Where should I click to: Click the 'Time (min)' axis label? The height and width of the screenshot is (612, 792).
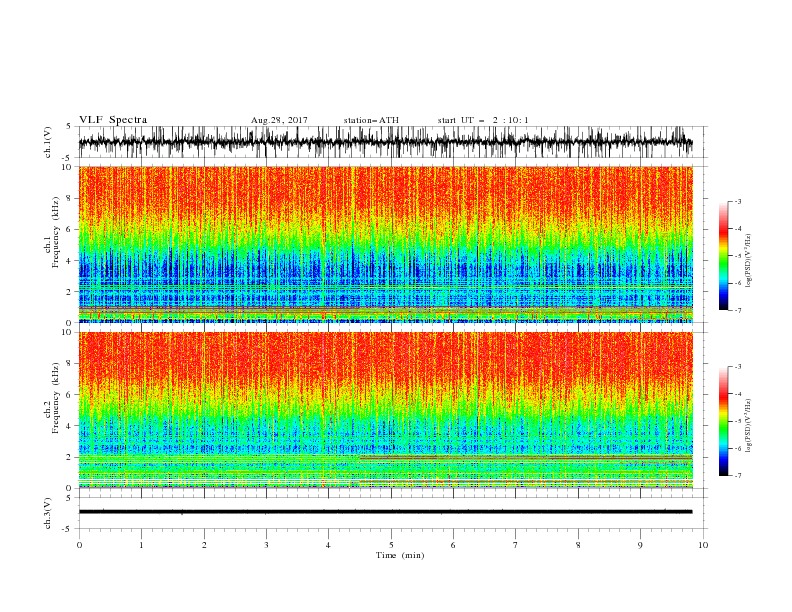pyautogui.click(x=400, y=555)
